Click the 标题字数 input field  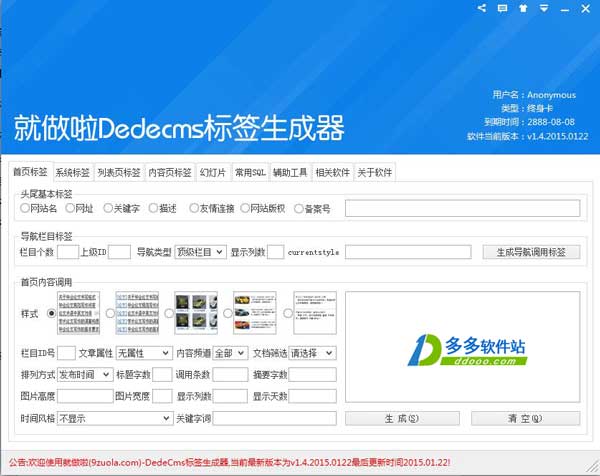click(x=162, y=375)
